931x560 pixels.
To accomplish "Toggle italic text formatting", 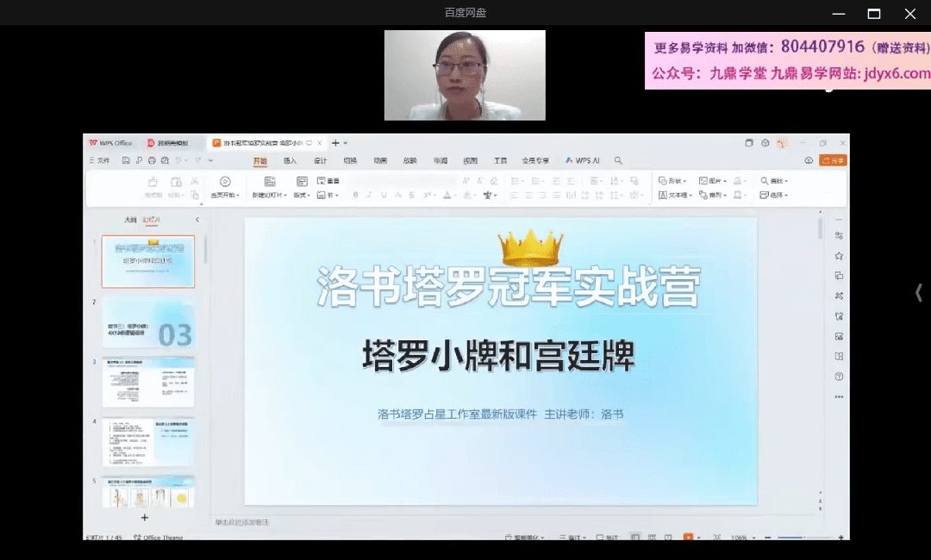I will click(x=368, y=196).
